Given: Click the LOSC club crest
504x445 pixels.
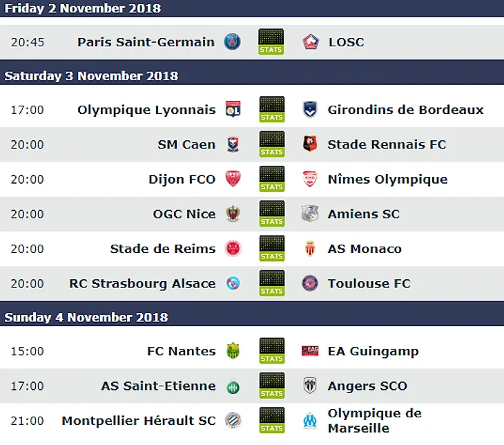Looking at the screenshot, I should point(311,42).
